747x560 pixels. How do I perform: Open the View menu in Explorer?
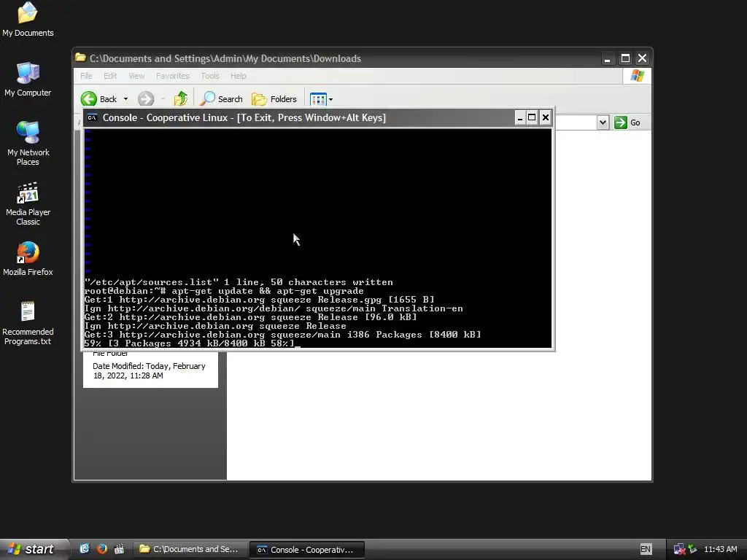(136, 76)
